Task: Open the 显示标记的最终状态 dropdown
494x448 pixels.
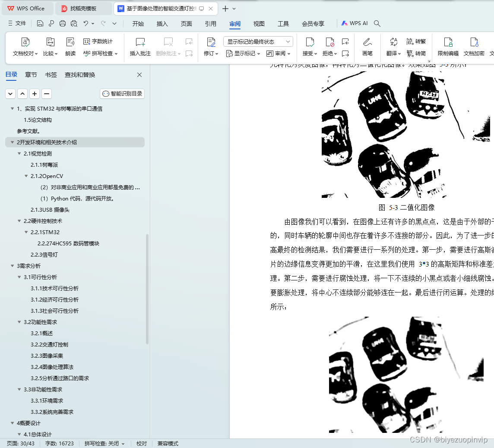Action: 258,41
